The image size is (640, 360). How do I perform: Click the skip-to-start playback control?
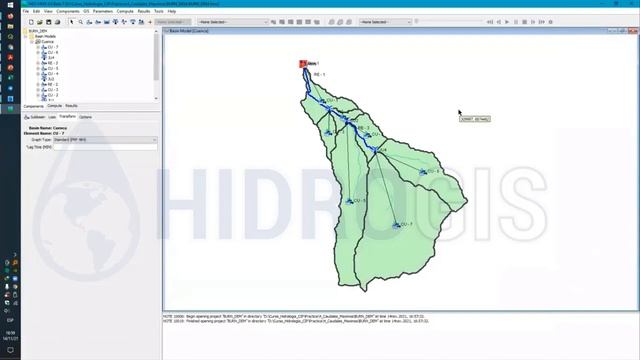pos(490,22)
